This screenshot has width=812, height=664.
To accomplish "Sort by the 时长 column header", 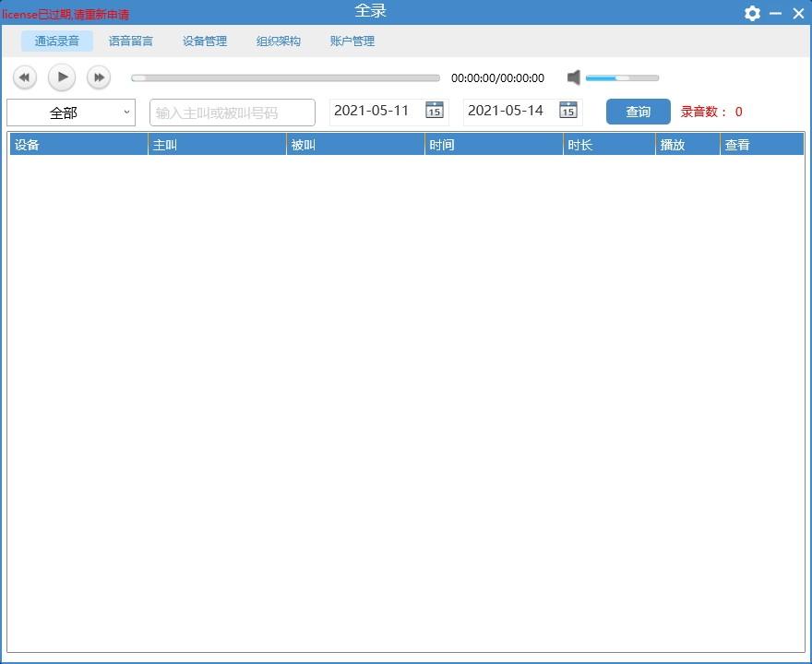I will point(610,145).
